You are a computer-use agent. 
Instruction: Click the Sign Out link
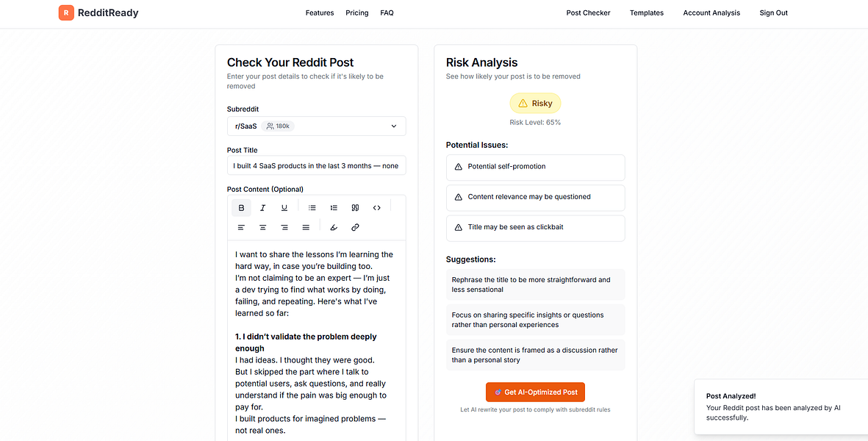pyautogui.click(x=773, y=13)
